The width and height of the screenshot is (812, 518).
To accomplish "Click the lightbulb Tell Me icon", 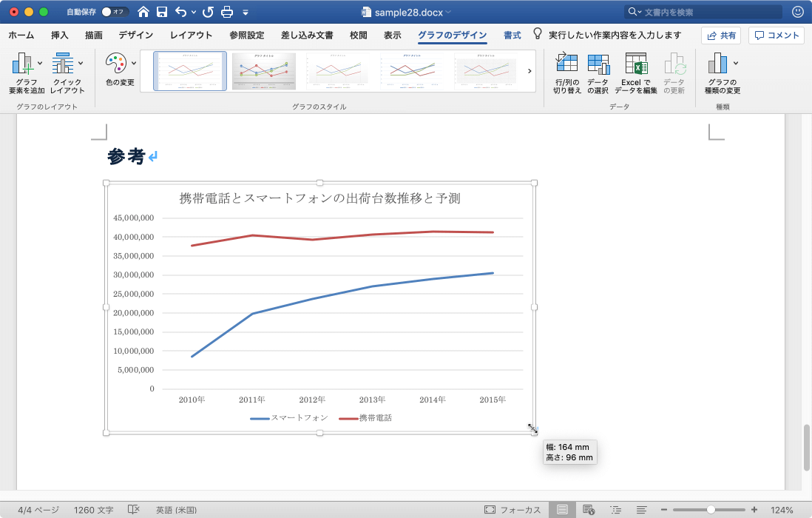I will point(538,34).
